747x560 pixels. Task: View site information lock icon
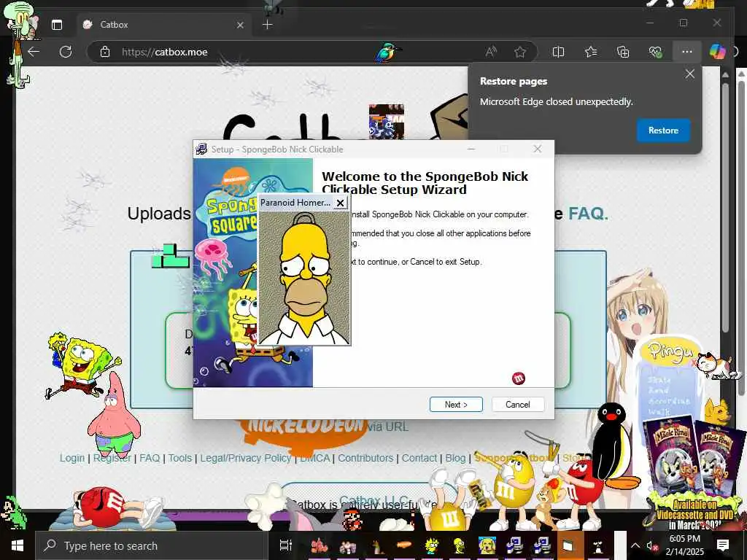pyautogui.click(x=105, y=52)
